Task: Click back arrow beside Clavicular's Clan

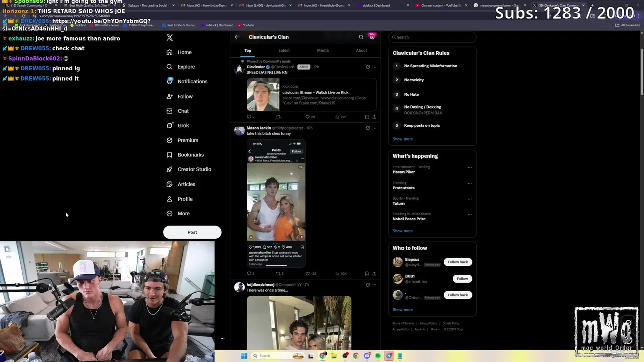Action: pyautogui.click(x=237, y=37)
